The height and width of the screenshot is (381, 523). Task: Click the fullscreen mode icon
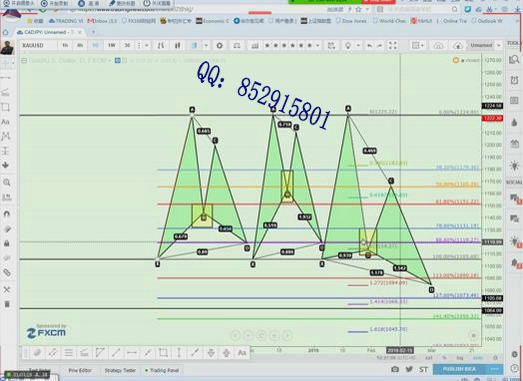tap(393, 45)
